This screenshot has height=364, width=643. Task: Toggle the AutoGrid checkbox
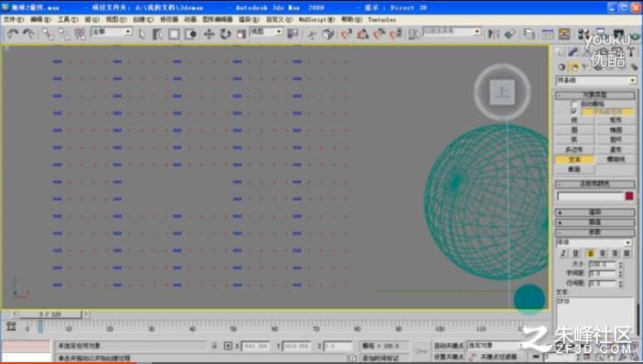573,104
